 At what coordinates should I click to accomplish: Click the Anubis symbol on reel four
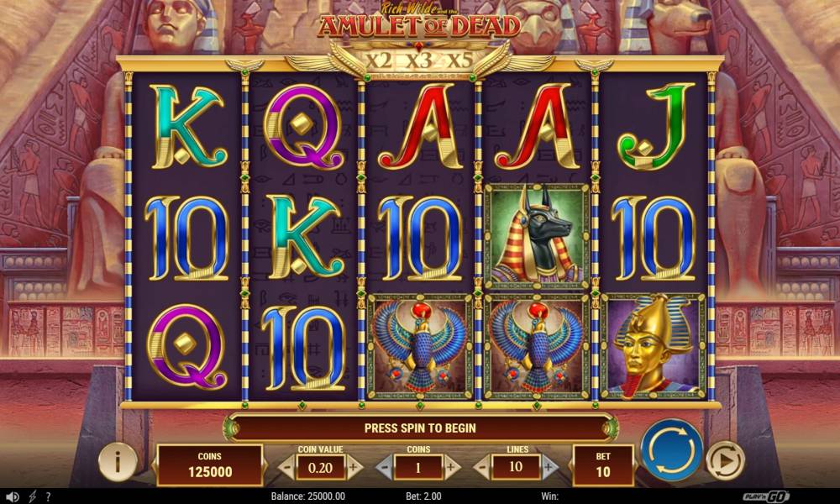[x=538, y=236]
